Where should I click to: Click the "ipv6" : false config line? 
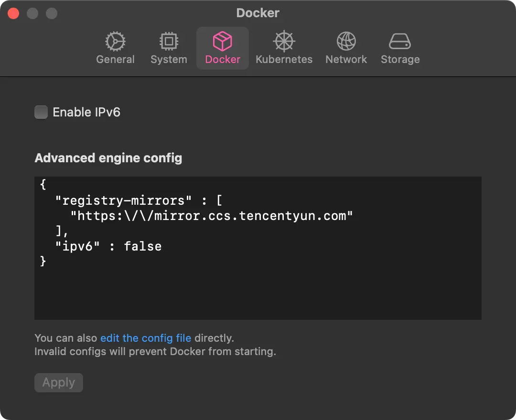coord(109,246)
